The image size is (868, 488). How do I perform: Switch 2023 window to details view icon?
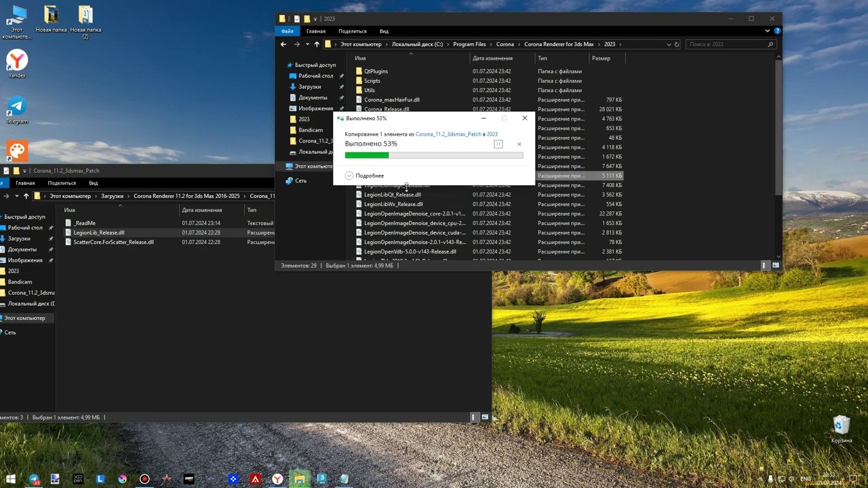765,266
